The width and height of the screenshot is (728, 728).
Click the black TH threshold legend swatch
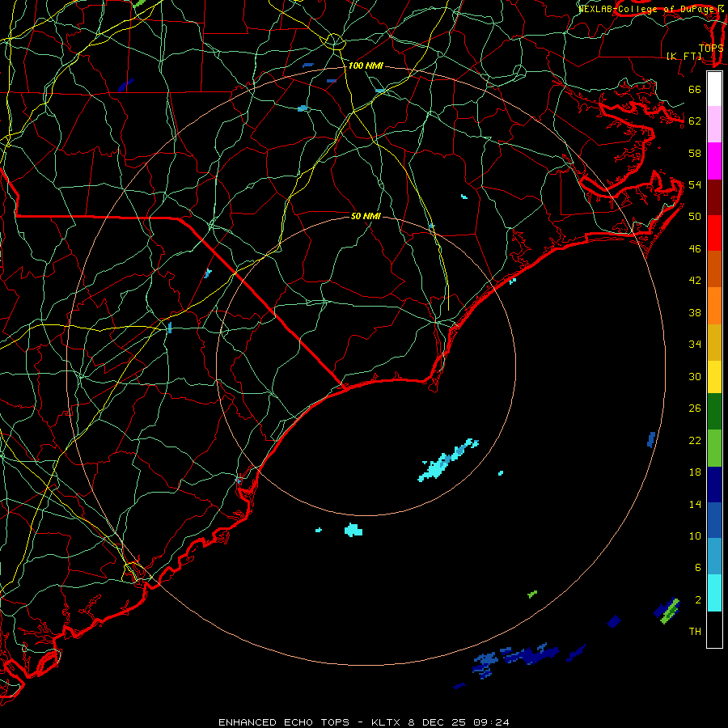pyautogui.click(x=714, y=629)
